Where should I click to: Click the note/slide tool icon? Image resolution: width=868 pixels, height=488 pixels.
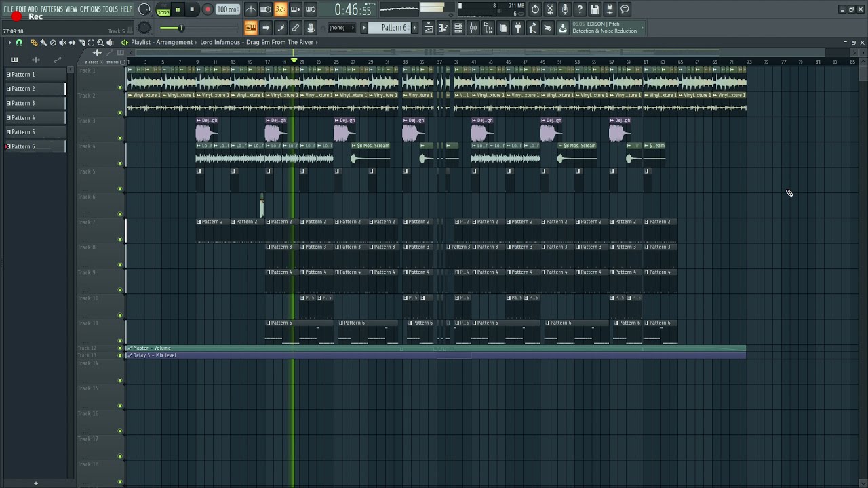click(281, 28)
